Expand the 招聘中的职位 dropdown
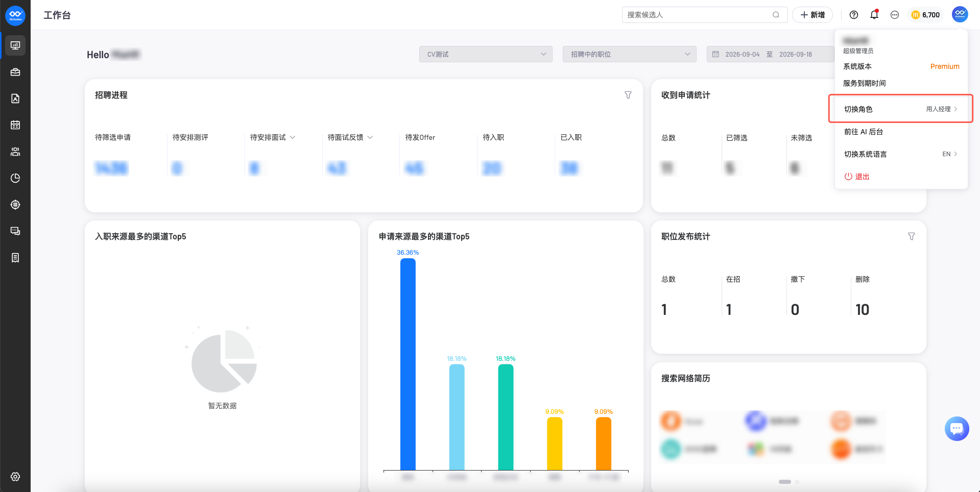This screenshot has height=492, width=980. point(629,54)
